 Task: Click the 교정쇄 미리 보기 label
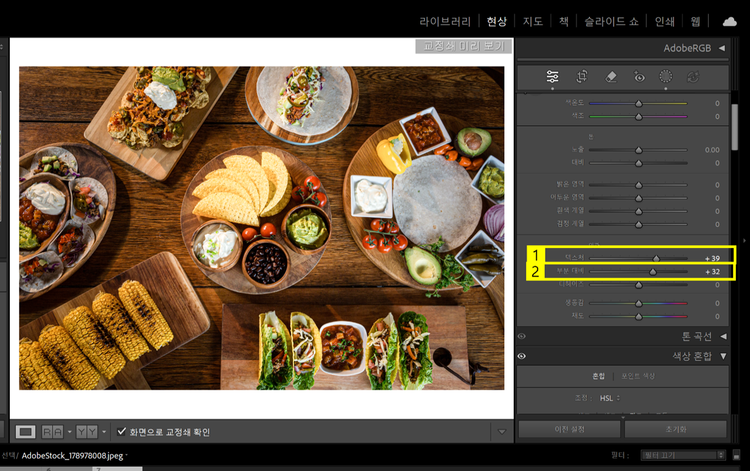pos(463,46)
